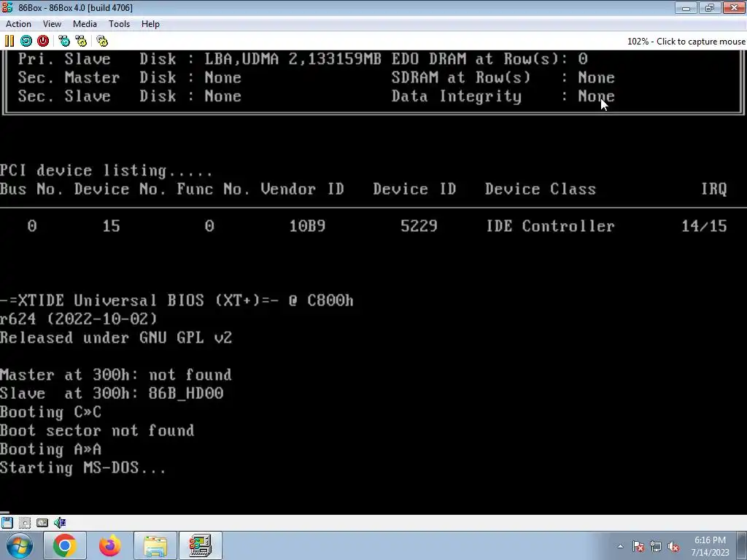Screen dimensions: 747x560
Task: Open the Help menu
Action: coord(150,24)
